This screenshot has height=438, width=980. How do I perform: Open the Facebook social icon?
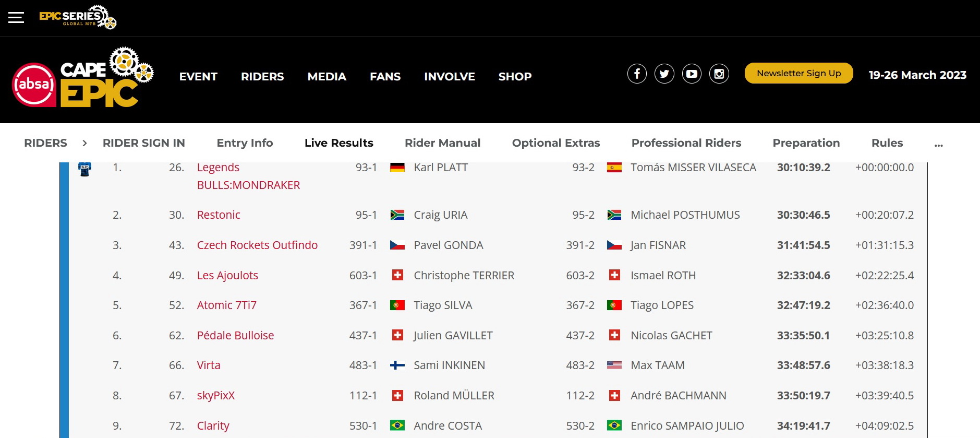[637, 74]
